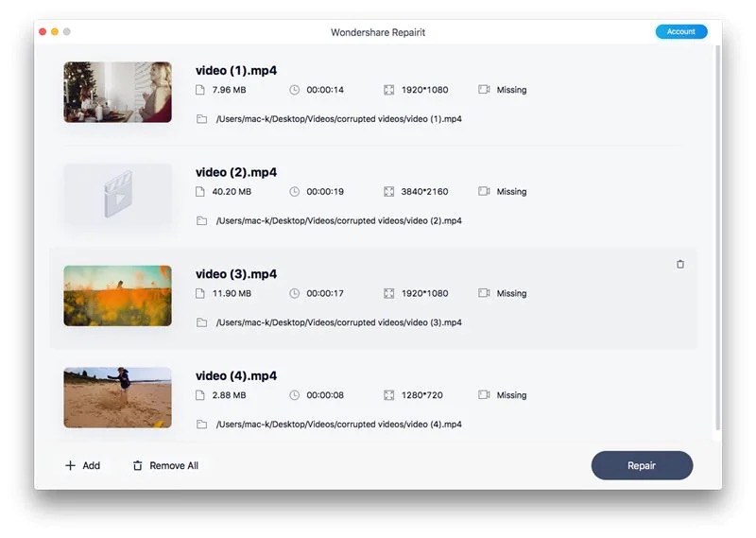Click the file path of video (3).mp4
The image size is (756, 538).
tap(339, 322)
